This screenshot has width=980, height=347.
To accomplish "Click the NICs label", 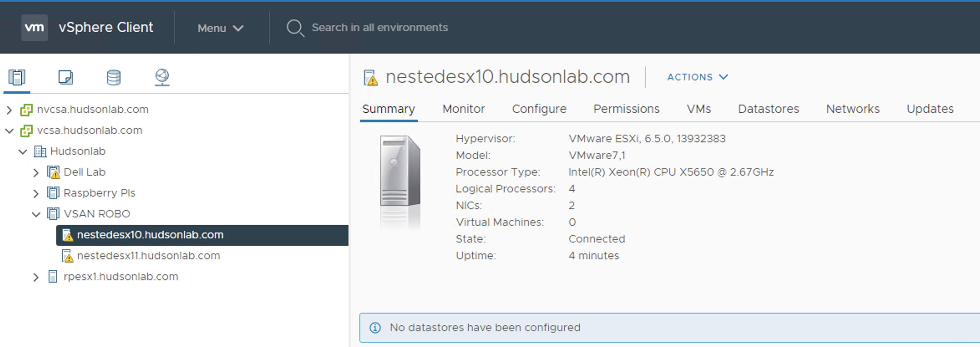I will click(x=469, y=206).
